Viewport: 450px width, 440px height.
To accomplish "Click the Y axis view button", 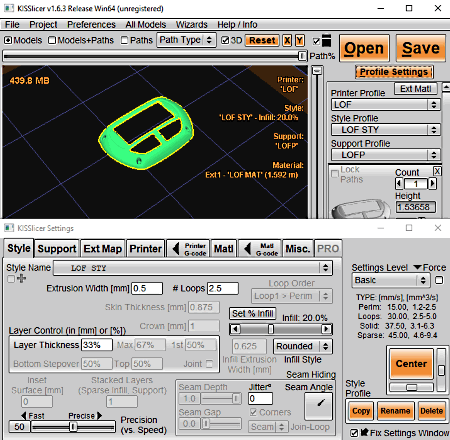I will [300, 41].
